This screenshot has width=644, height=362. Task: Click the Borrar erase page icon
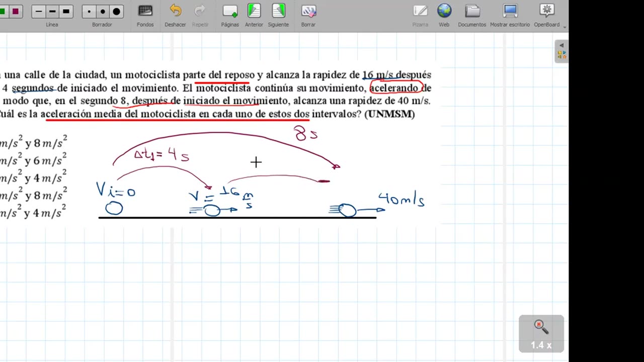coord(308,11)
